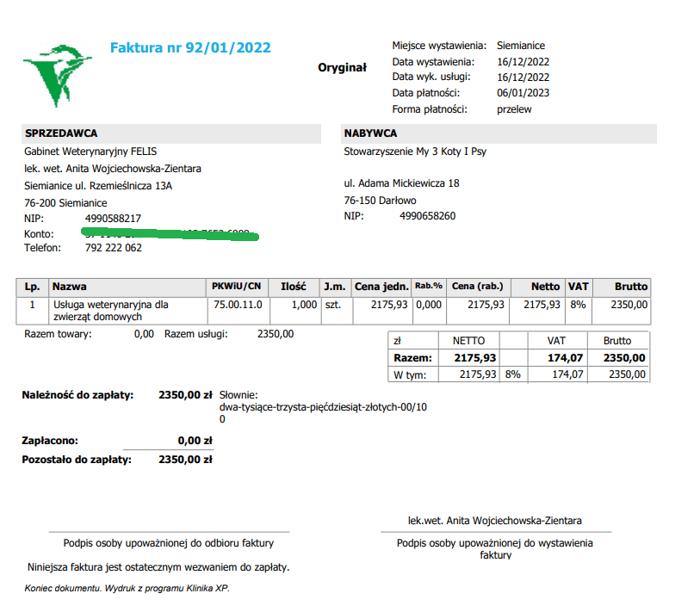Select the buyer NIP number 4990658260
Image resolution: width=700 pixels, height=612 pixels.
coord(427,216)
